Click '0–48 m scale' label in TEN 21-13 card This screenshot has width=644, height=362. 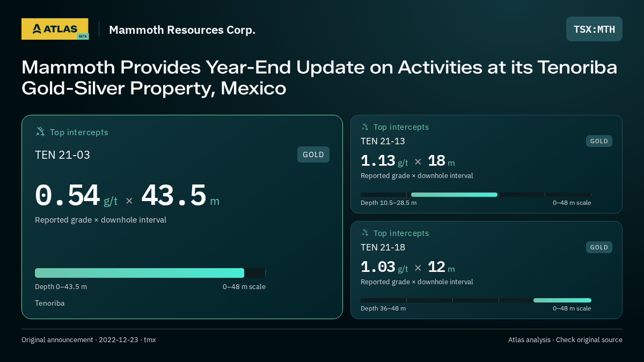tap(572, 203)
